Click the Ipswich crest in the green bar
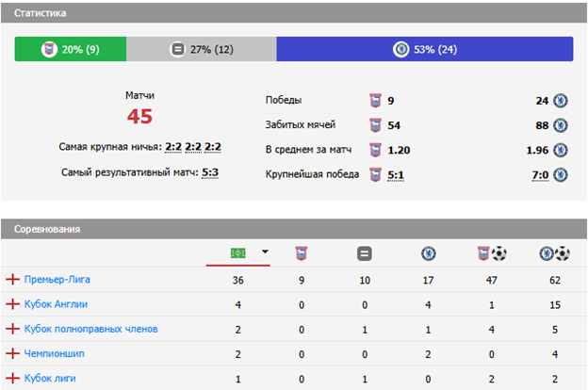This screenshot has height=390, width=588. (x=49, y=49)
